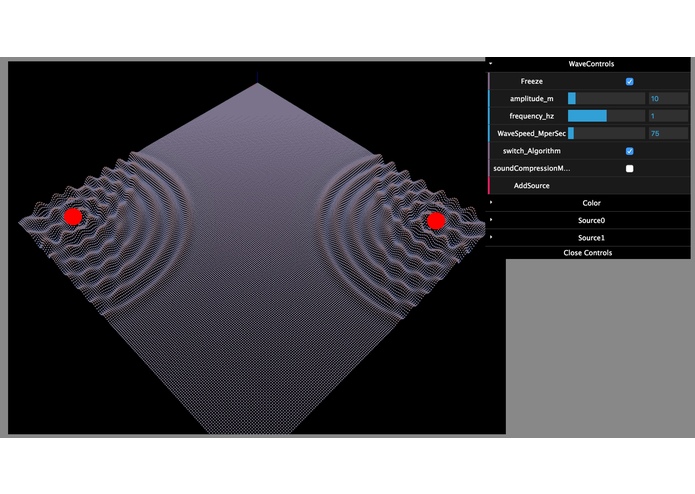The image size is (695, 494).
Task: Click the right red wave source dot
Action: (436, 221)
